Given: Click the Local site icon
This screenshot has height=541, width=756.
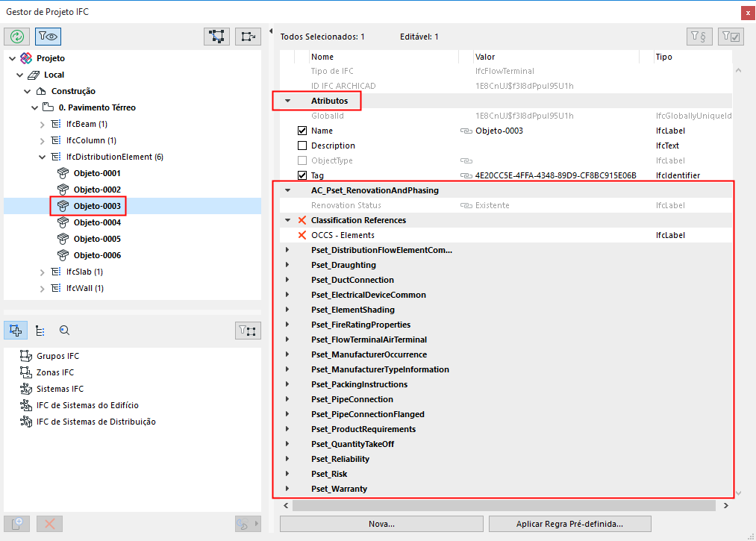Looking at the screenshot, I should click(34, 75).
